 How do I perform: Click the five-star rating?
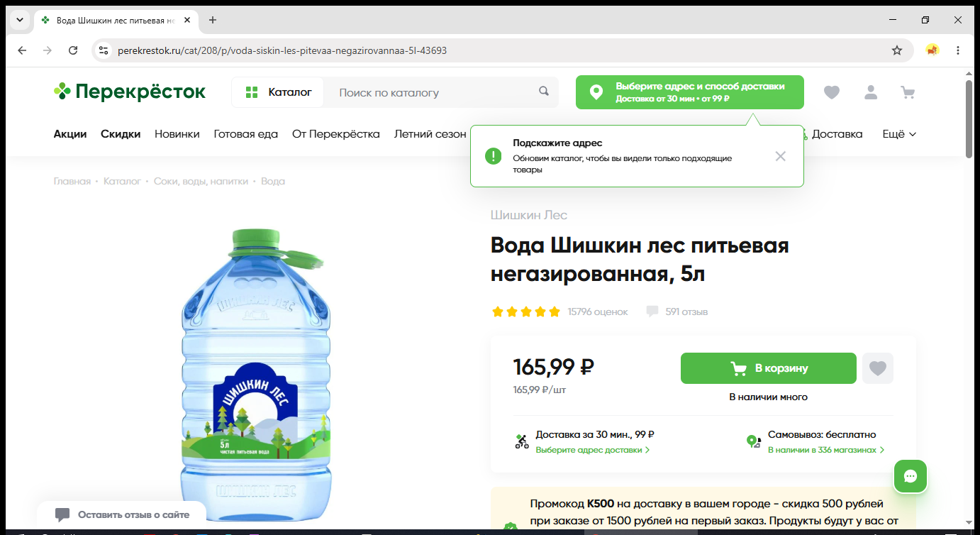point(526,311)
